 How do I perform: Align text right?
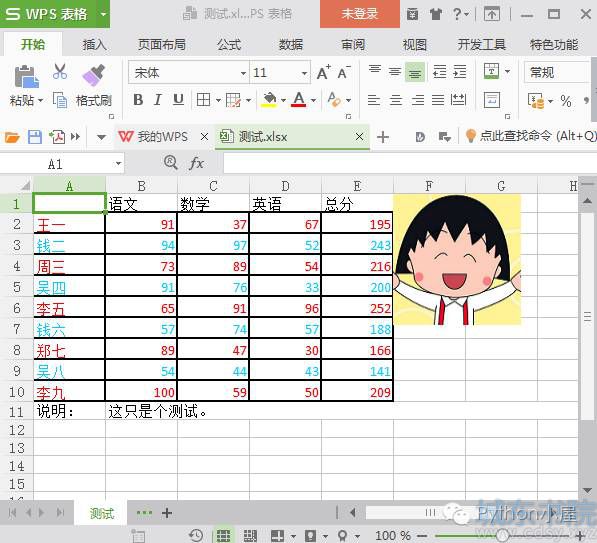coord(417,100)
